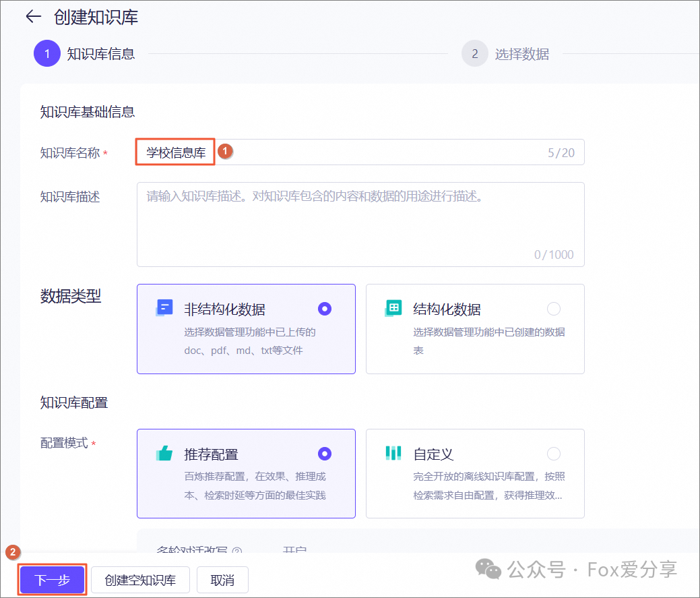
Task: Go back using the left arrow icon
Action: click(34, 17)
